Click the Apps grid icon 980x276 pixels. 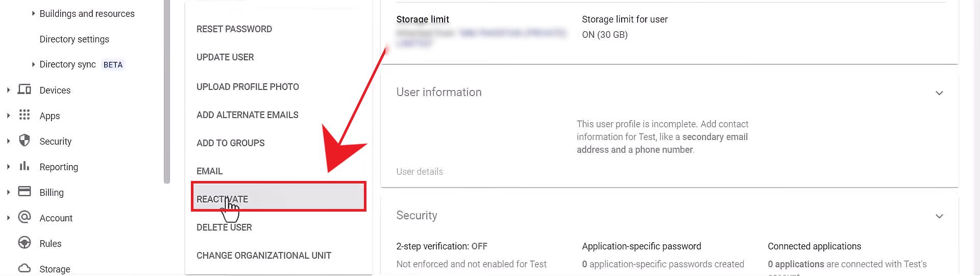24,115
